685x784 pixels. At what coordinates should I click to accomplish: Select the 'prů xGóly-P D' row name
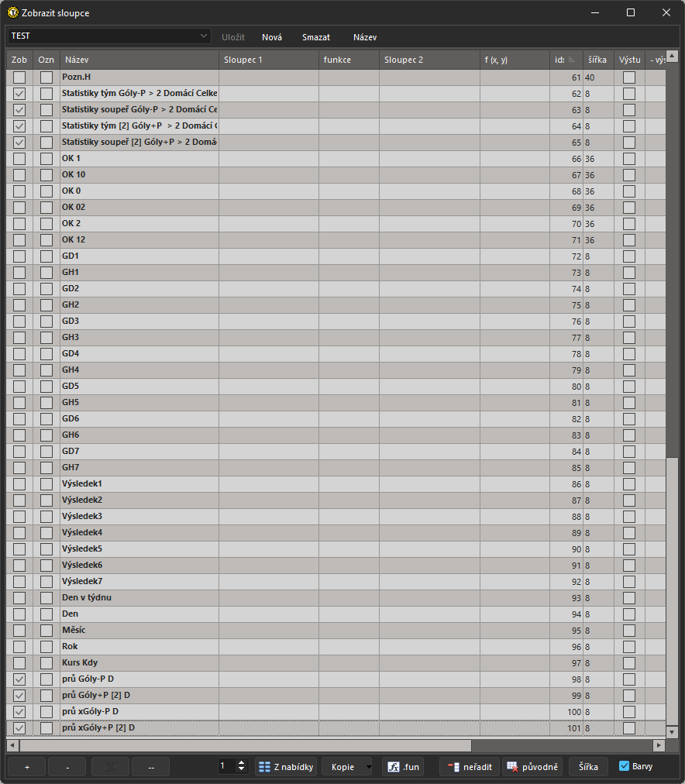click(x=90, y=711)
